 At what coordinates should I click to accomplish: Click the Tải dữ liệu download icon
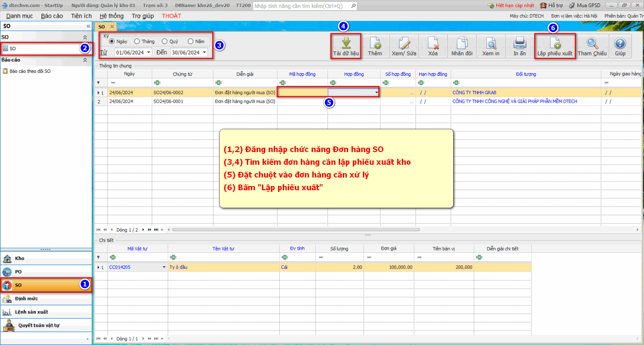346,44
